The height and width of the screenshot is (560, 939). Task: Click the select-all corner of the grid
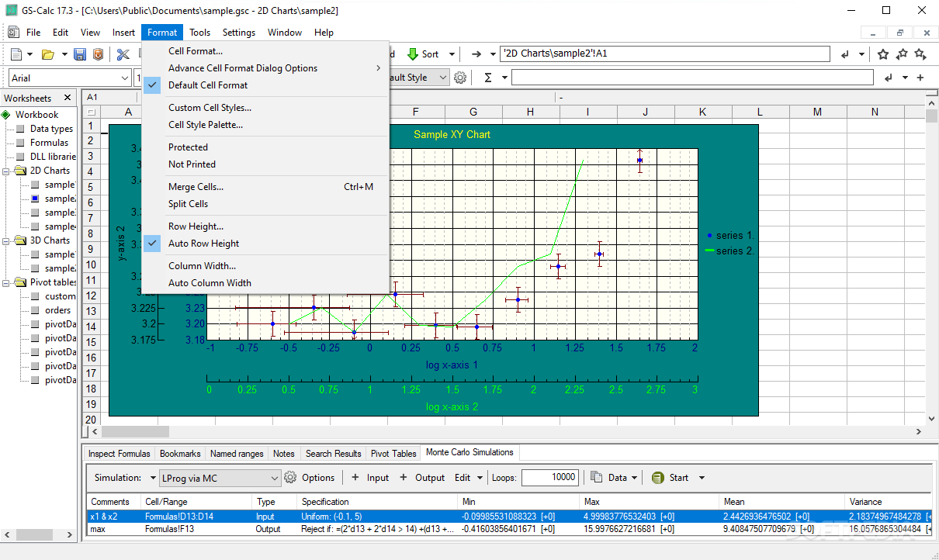91,112
